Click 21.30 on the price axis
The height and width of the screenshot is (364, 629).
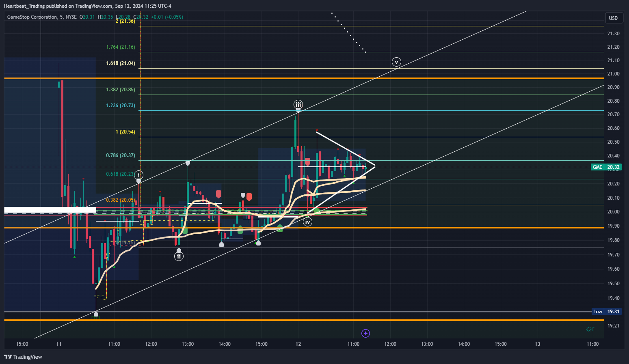pyautogui.click(x=613, y=34)
